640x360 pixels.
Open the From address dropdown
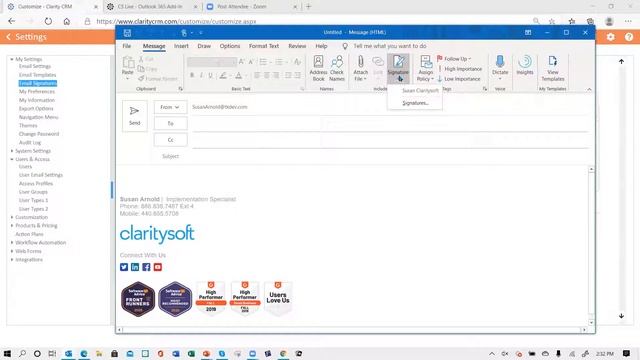170,107
